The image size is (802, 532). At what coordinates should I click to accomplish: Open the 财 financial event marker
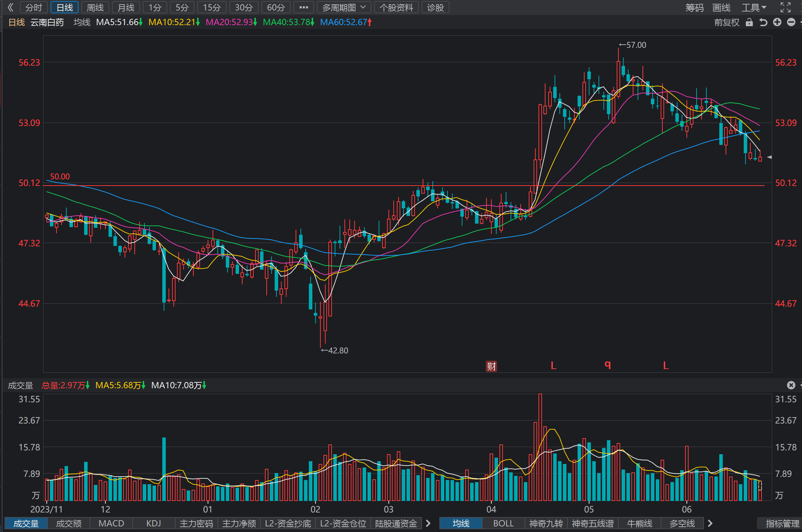tap(491, 366)
